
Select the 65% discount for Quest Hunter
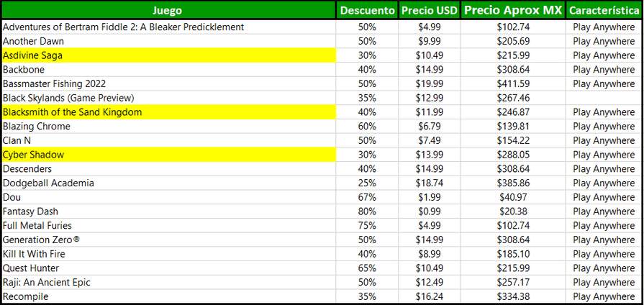pos(367,268)
